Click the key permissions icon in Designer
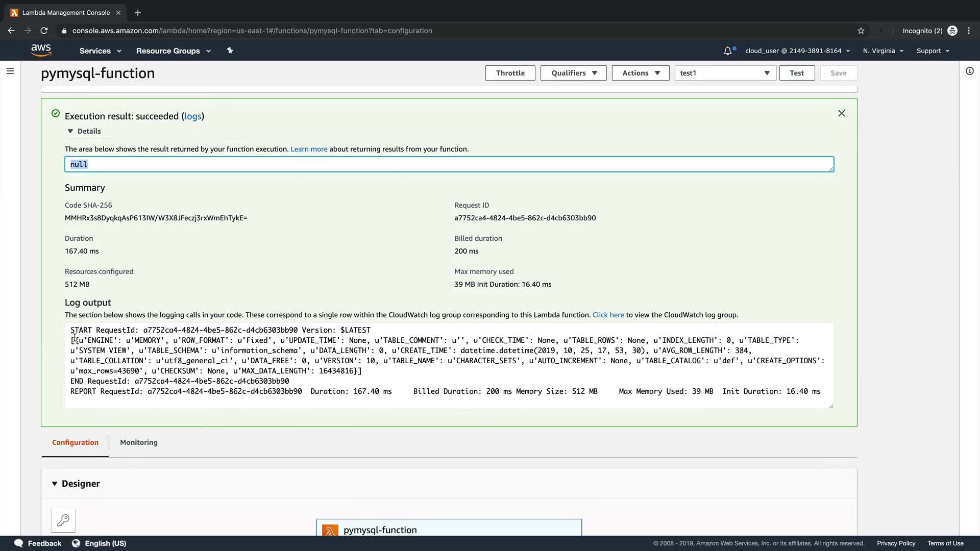This screenshot has width=980, height=551. 63,520
